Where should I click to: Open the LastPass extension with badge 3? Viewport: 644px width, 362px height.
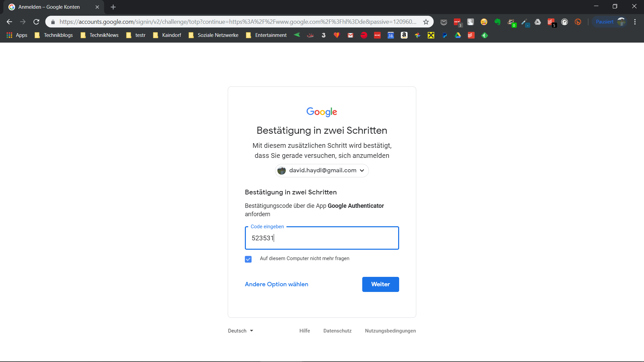458,22
